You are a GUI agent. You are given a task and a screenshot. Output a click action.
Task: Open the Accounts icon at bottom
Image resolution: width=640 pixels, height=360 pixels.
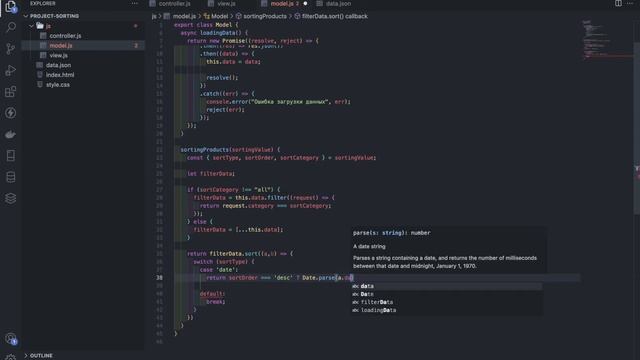point(11,338)
